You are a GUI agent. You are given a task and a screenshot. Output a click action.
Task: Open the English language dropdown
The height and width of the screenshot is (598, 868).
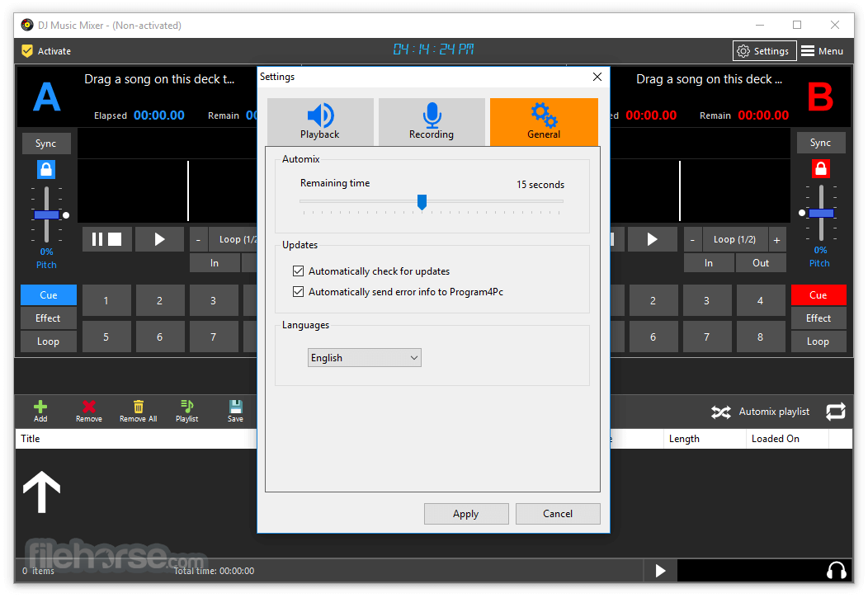[364, 358]
